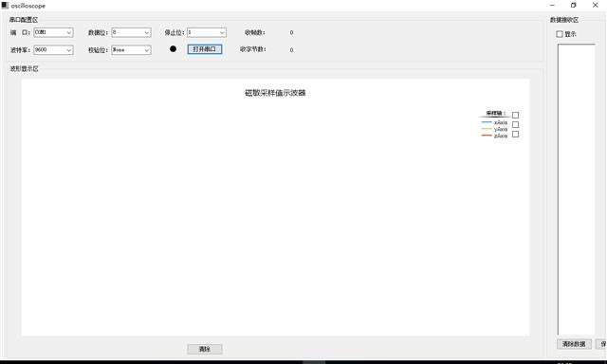Minimize the oscilloscope window

point(552,5)
